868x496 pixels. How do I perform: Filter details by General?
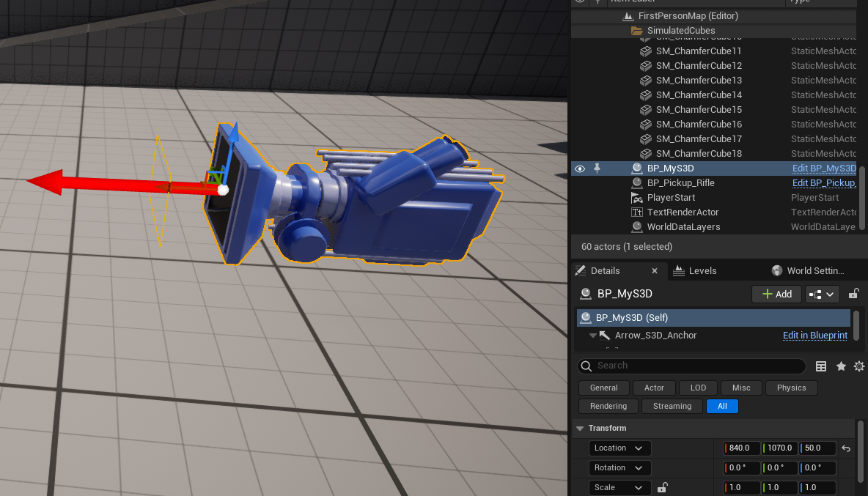click(604, 388)
